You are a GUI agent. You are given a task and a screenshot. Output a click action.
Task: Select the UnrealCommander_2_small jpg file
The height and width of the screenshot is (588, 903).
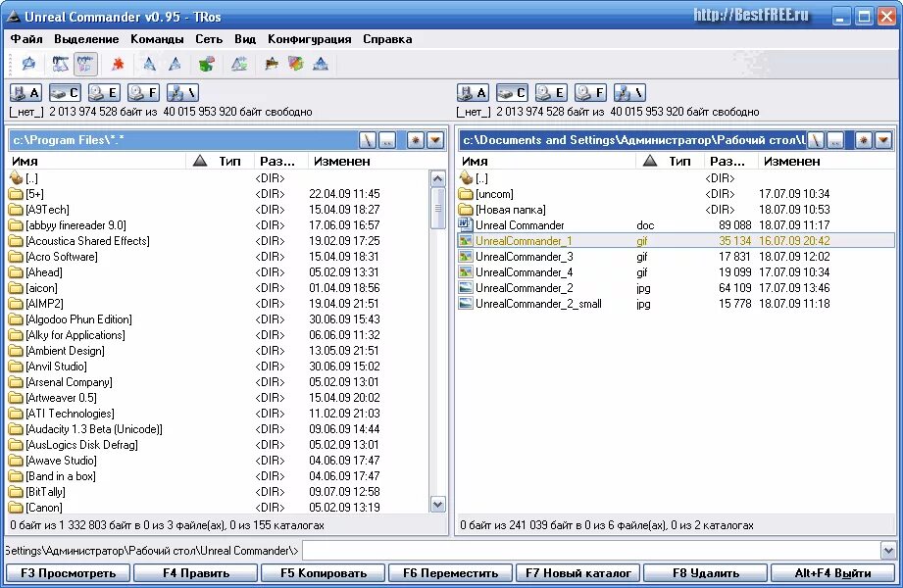click(677, 304)
